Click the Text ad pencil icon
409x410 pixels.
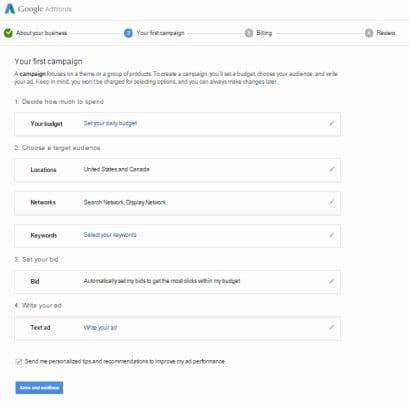(331, 327)
